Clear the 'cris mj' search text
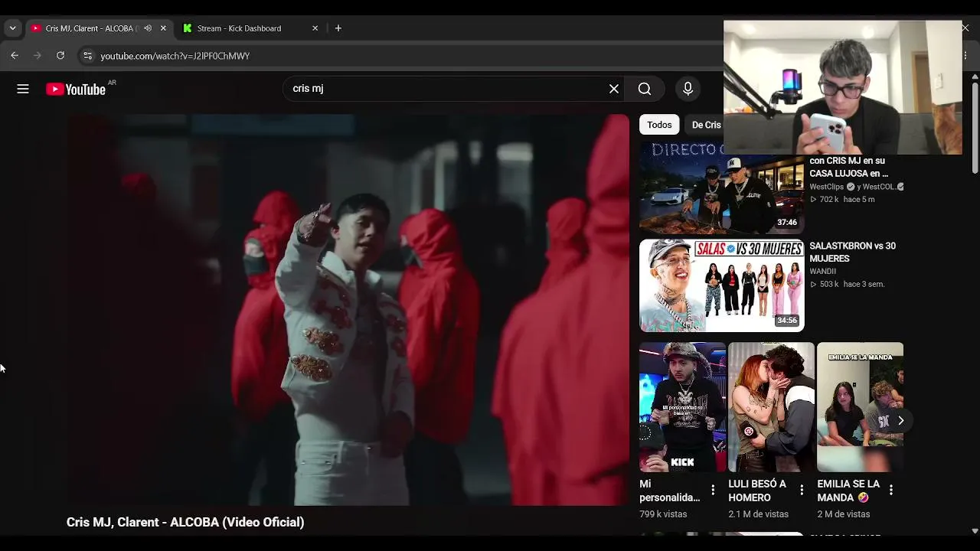Image resolution: width=980 pixels, height=551 pixels. [614, 89]
